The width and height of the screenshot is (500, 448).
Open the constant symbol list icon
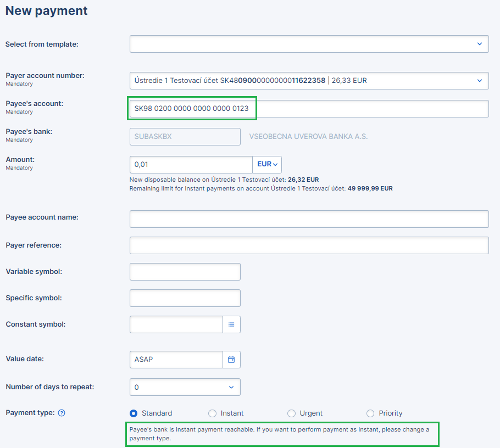tap(231, 324)
